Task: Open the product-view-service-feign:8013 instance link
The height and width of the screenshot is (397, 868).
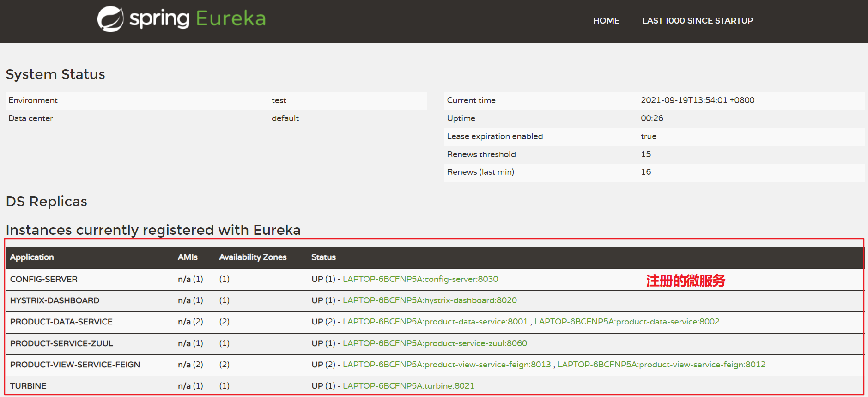Action: click(x=447, y=365)
